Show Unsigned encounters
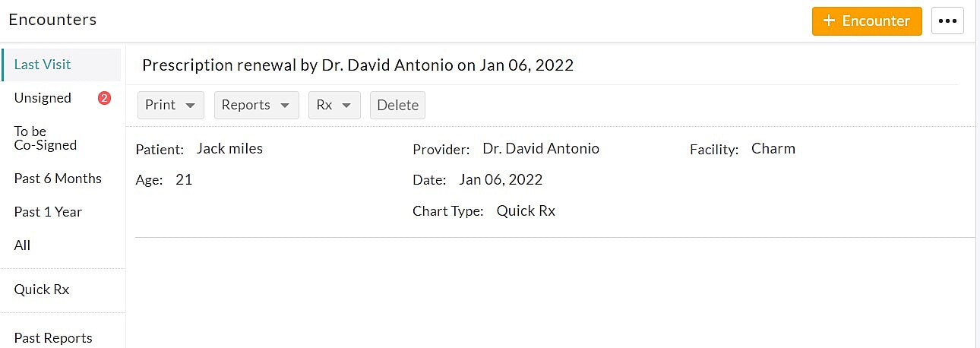The width and height of the screenshot is (980, 348). click(43, 98)
